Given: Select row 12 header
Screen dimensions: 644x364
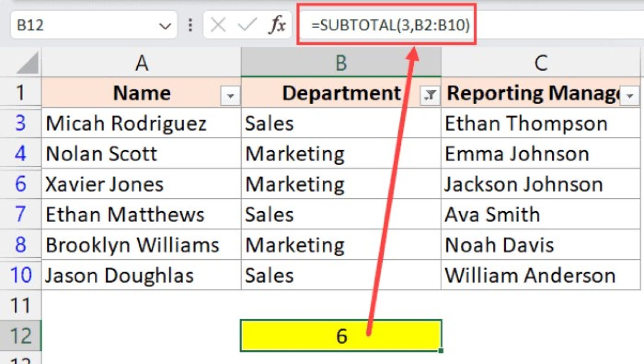Looking at the screenshot, I should pyautogui.click(x=20, y=335).
